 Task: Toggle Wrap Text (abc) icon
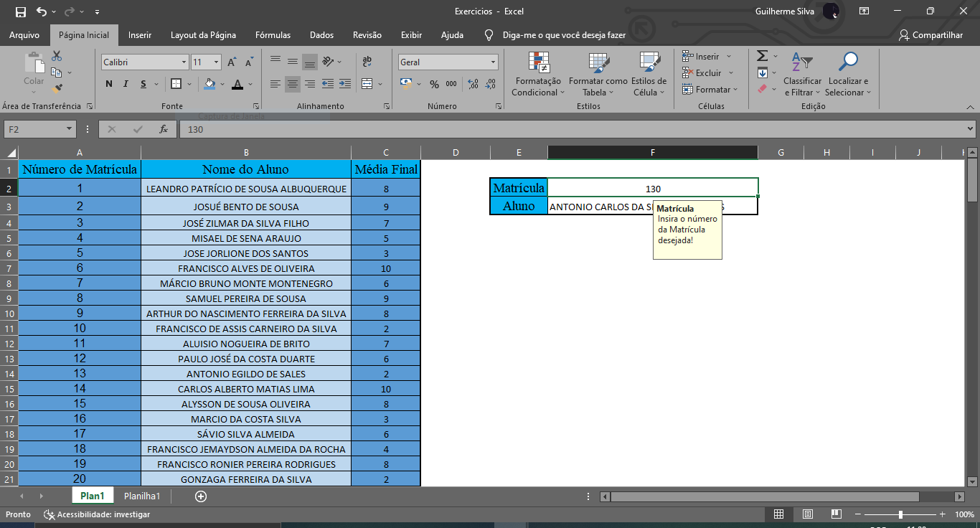pos(367,62)
